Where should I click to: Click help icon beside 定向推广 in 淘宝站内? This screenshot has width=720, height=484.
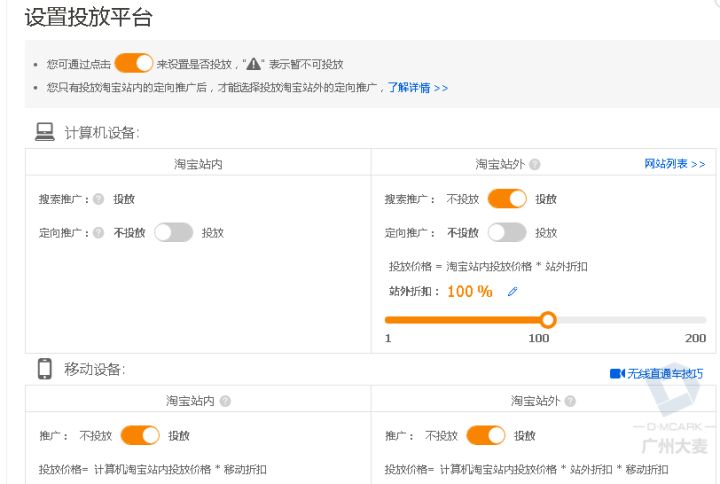click(98, 233)
